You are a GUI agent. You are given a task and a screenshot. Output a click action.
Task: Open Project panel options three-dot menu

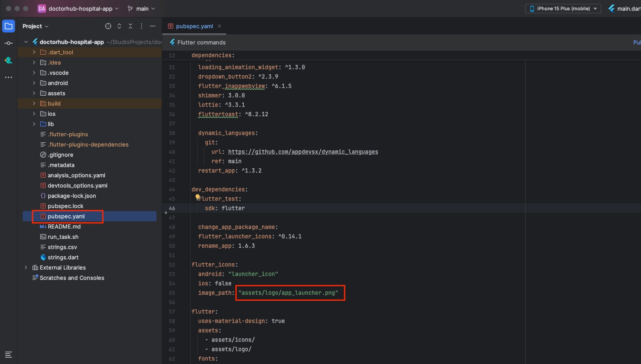point(142,26)
